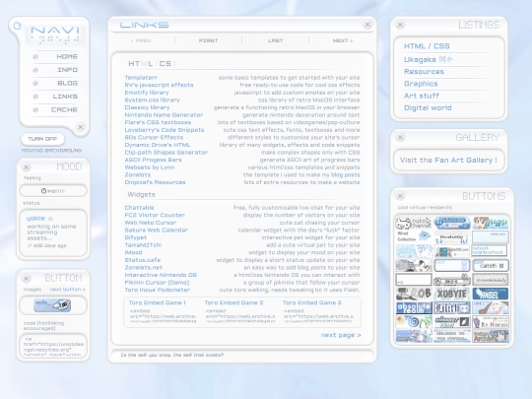The height and width of the screenshot is (399, 532).
Task: Open the Chattable widget link
Action: pyautogui.click(x=139, y=208)
